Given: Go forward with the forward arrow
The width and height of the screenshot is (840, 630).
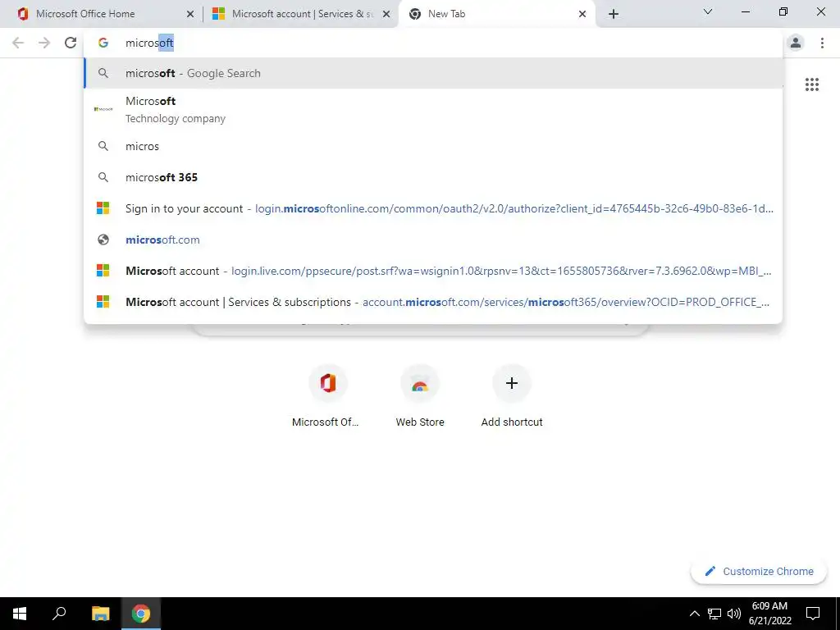Looking at the screenshot, I should pos(44,43).
